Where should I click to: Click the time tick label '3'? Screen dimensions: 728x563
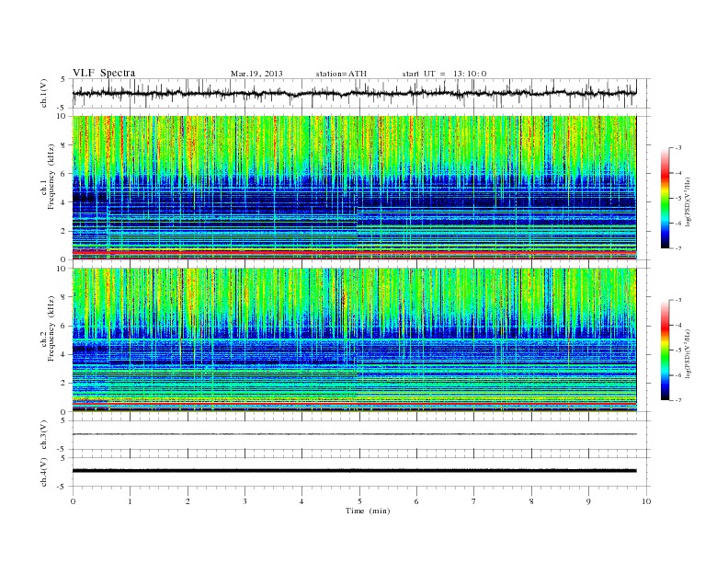click(x=245, y=501)
